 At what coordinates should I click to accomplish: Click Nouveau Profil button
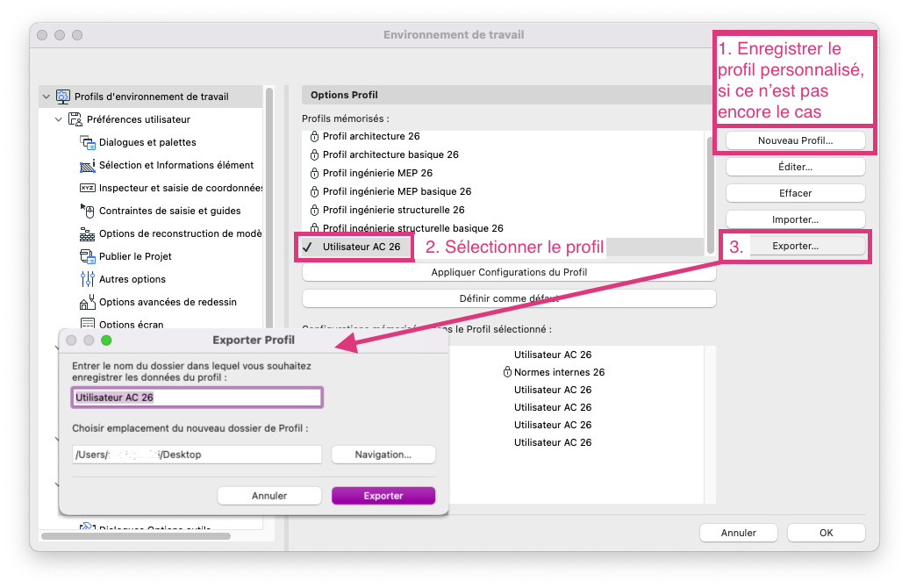coord(795,141)
